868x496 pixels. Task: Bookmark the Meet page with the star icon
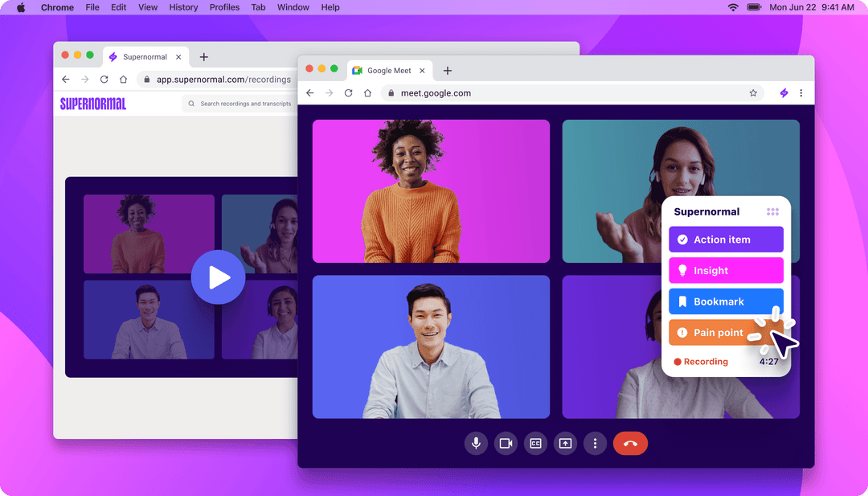(x=753, y=93)
